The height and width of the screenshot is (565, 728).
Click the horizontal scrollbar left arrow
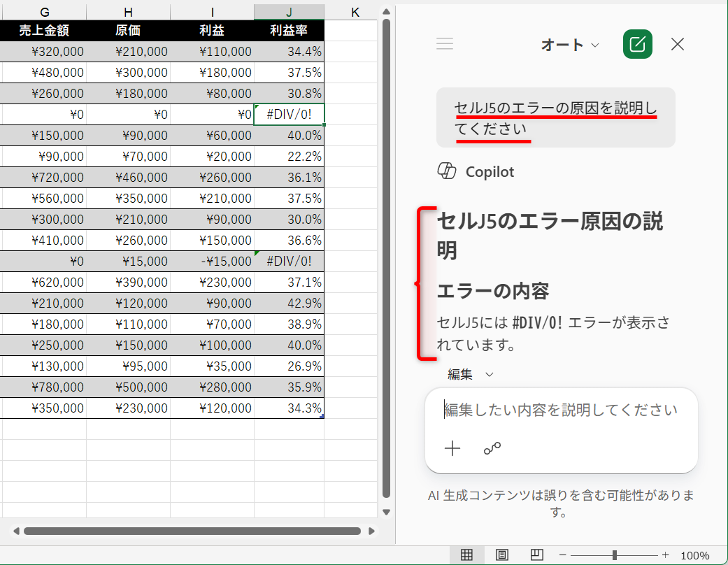[x=16, y=531]
